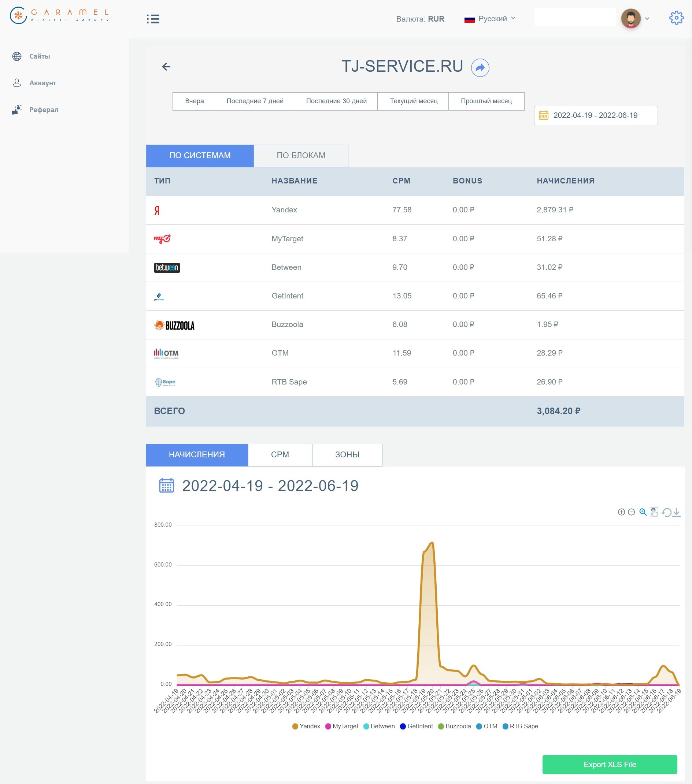Select Последние 30 дней period
This screenshot has width=692, height=784.
pos(336,101)
